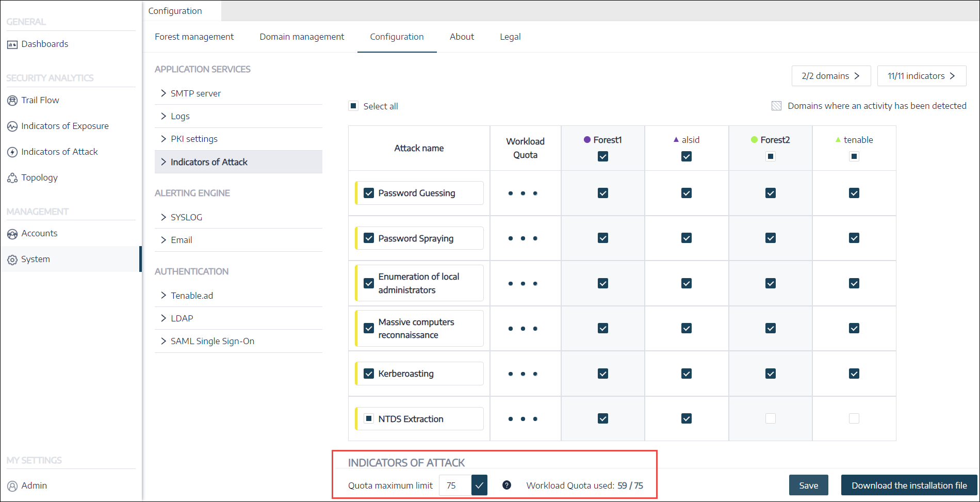Confirm quota limit with checkmark button

[479, 485]
